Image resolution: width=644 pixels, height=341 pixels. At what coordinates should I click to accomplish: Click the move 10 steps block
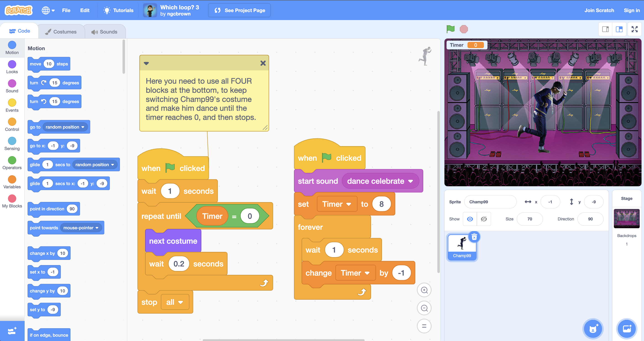point(49,64)
